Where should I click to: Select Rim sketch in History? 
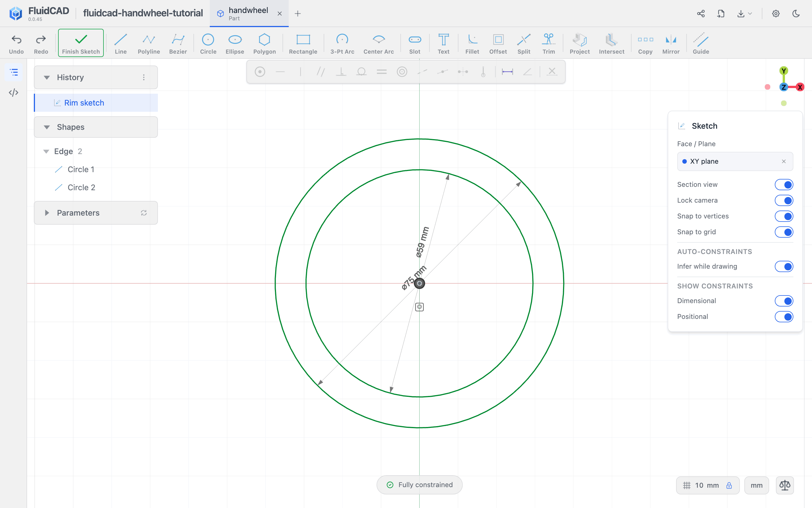coord(96,103)
